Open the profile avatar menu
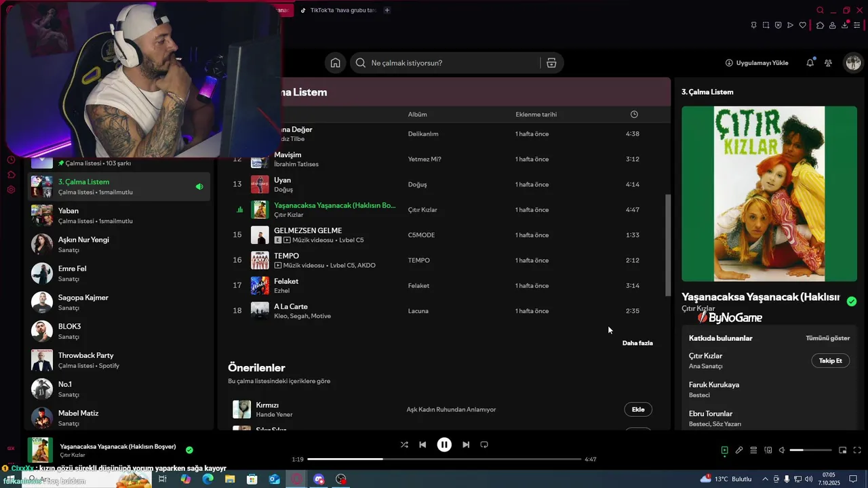The image size is (868, 488). [x=853, y=63]
